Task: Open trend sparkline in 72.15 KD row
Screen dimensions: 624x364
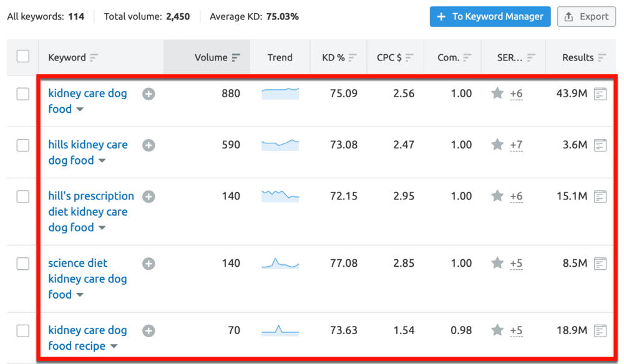Action: click(x=280, y=196)
